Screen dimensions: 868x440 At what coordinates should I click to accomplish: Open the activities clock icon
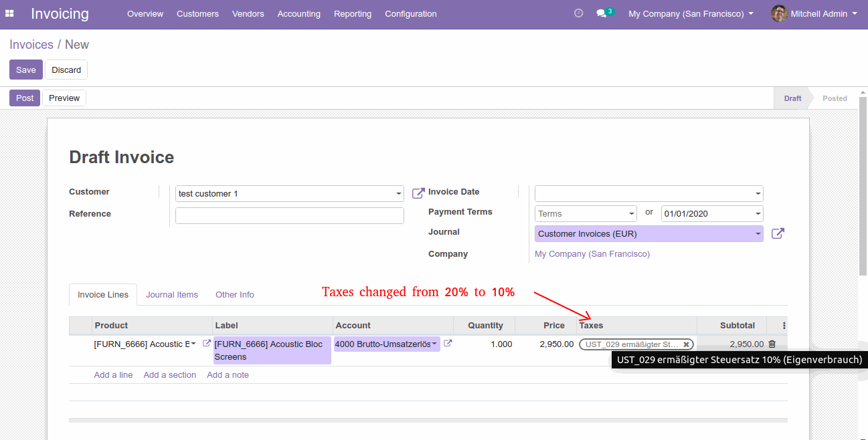tap(579, 13)
